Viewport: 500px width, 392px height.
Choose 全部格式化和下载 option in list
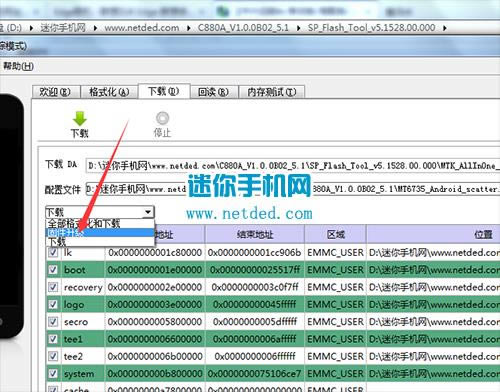click(x=100, y=223)
